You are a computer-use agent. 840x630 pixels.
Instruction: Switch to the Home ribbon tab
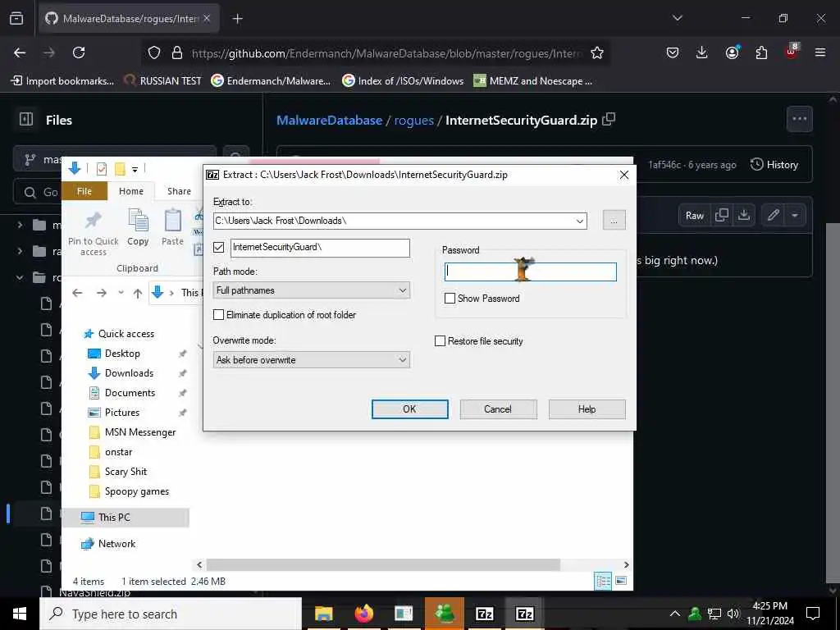(x=130, y=191)
